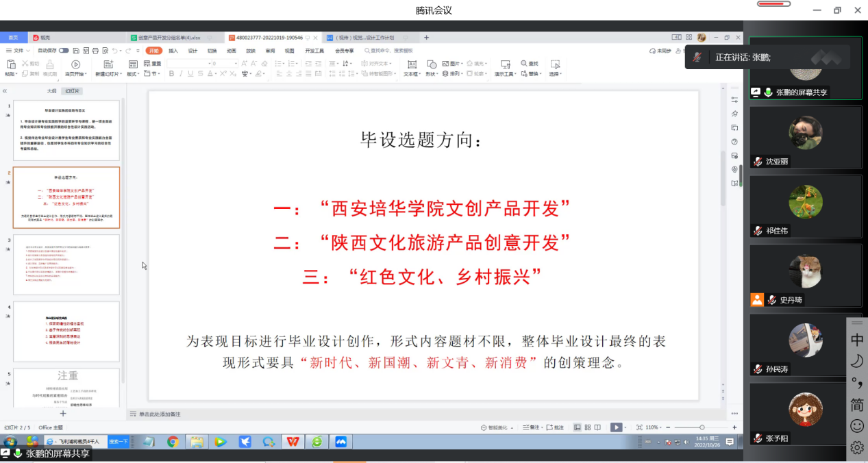Click the print icon in quick access bar

pos(94,51)
